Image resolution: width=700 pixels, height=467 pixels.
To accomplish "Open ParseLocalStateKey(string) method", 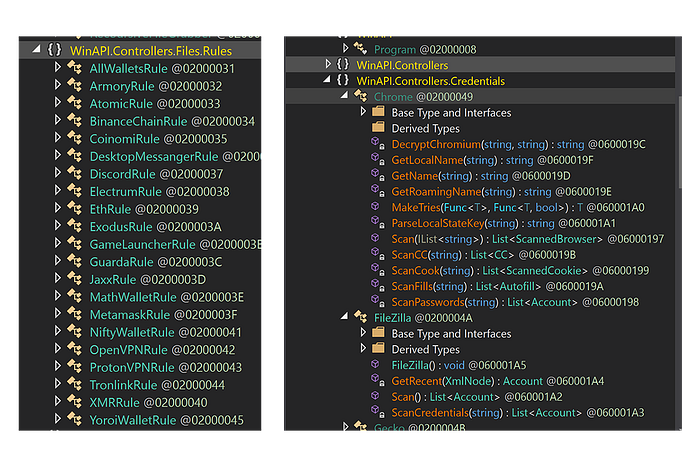I will tap(504, 223).
